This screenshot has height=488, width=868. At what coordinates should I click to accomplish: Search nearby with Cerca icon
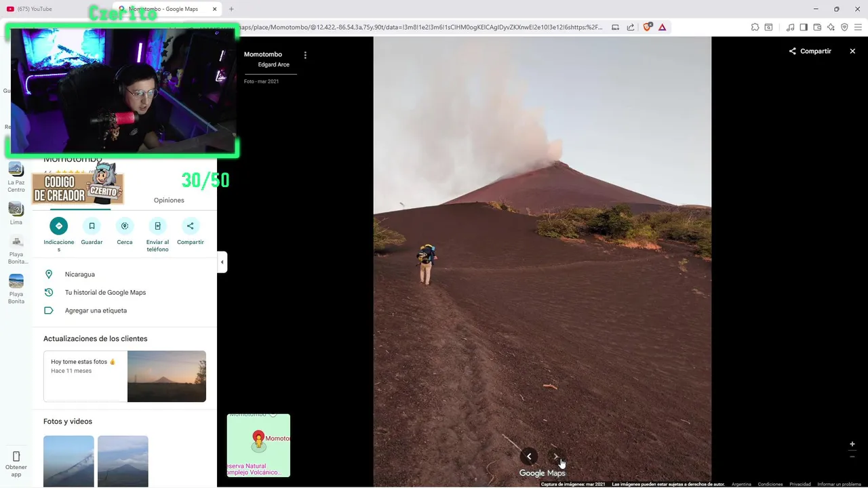point(125,226)
